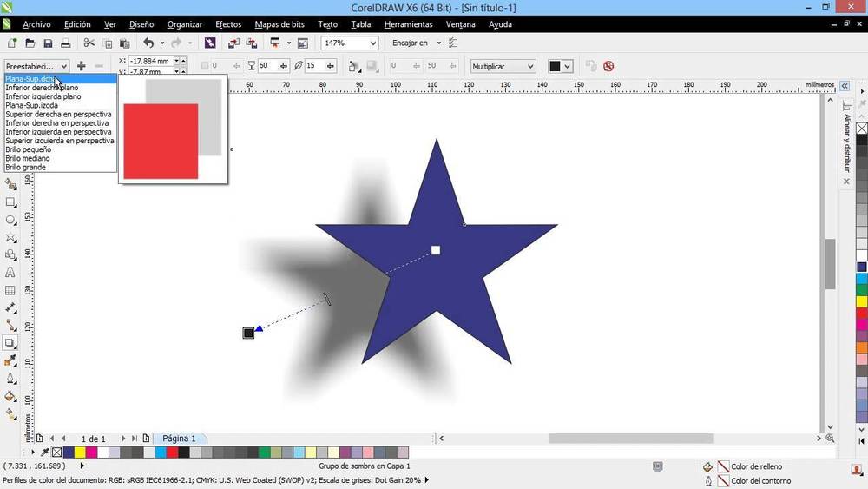The height and width of the screenshot is (489, 868).
Task: Select 'Superior derecha en perspectiva' preset
Action: pos(58,114)
